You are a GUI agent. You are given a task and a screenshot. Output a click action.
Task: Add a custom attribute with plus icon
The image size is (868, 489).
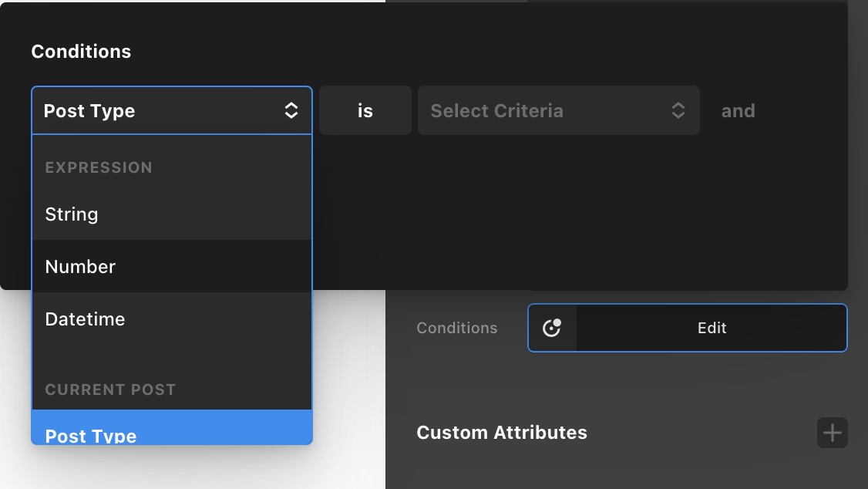pos(832,433)
